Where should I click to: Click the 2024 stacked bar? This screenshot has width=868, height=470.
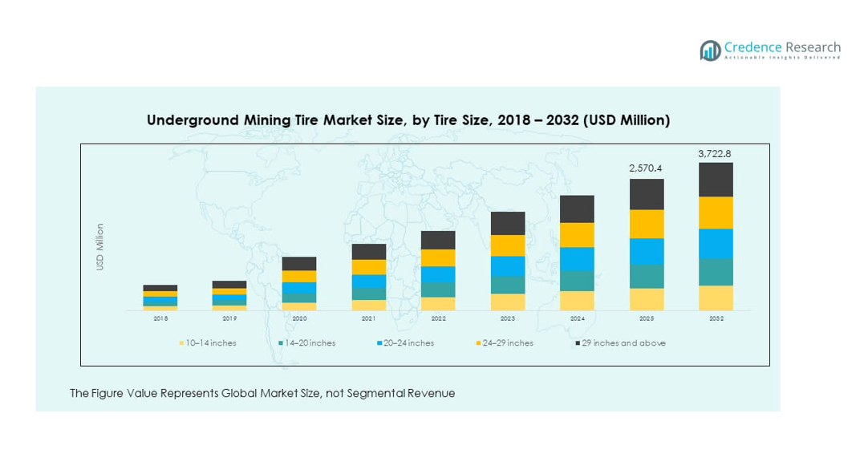(x=577, y=253)
